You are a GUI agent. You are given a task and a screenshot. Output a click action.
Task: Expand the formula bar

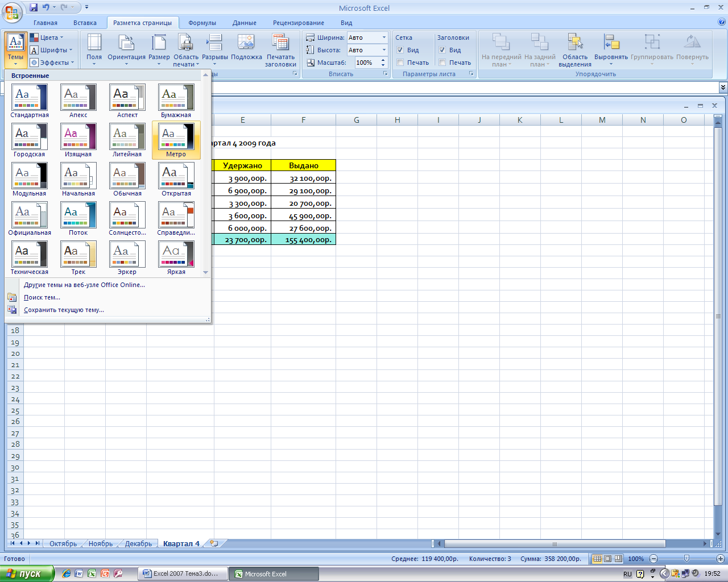[x=723, y=87]
